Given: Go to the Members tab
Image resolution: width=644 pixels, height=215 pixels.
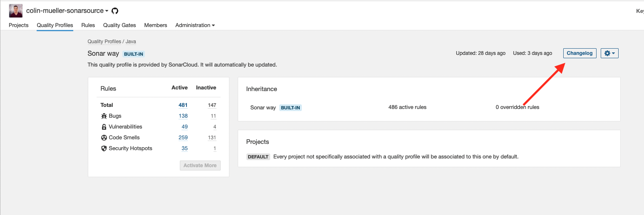Looking at the screenshot, I should 156,25.
